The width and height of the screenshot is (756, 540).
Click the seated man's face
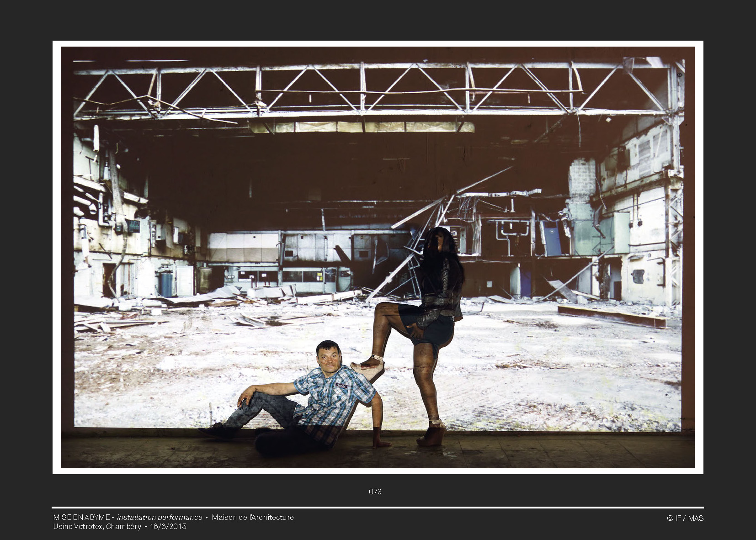coord(328,358)
